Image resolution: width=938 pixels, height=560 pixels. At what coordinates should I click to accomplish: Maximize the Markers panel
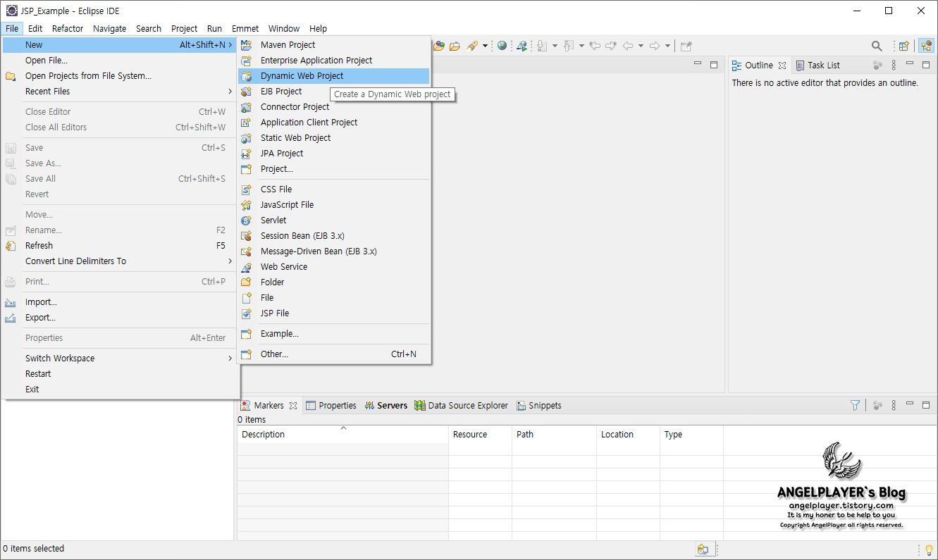coord(925,404)
